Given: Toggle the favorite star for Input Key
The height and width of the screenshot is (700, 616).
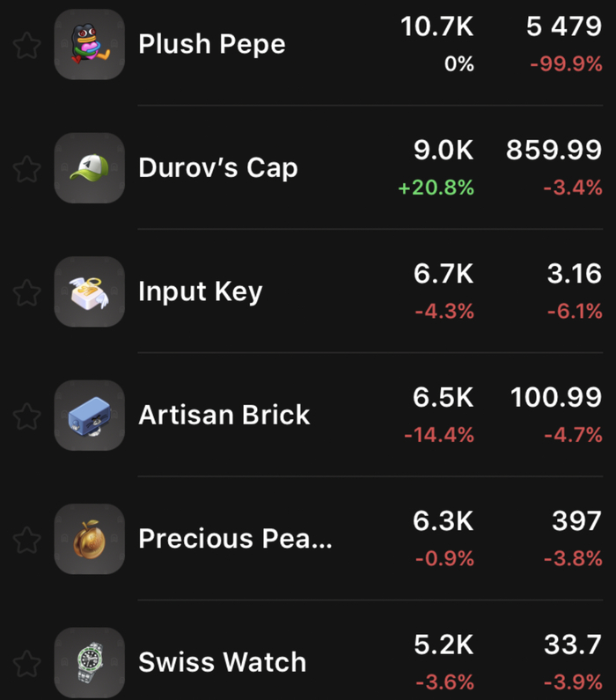Looking at the screenshot, I should [x=27, y=291].
